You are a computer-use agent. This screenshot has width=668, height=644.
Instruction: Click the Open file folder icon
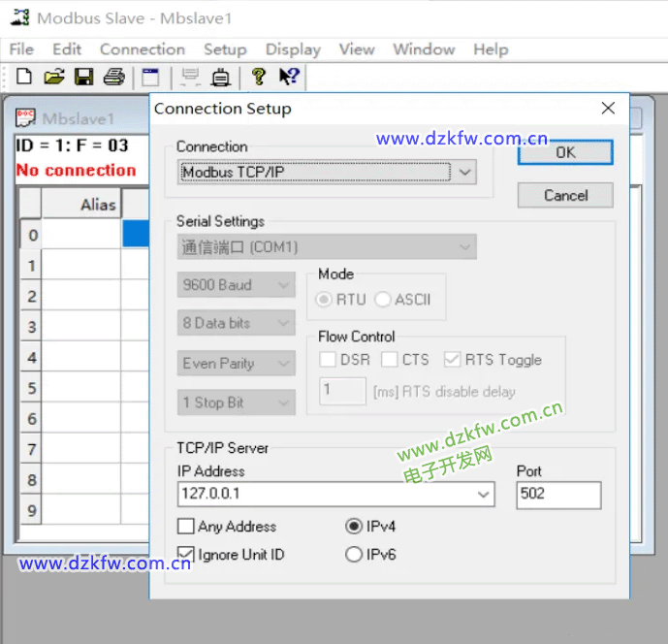(x=53, y=77)
